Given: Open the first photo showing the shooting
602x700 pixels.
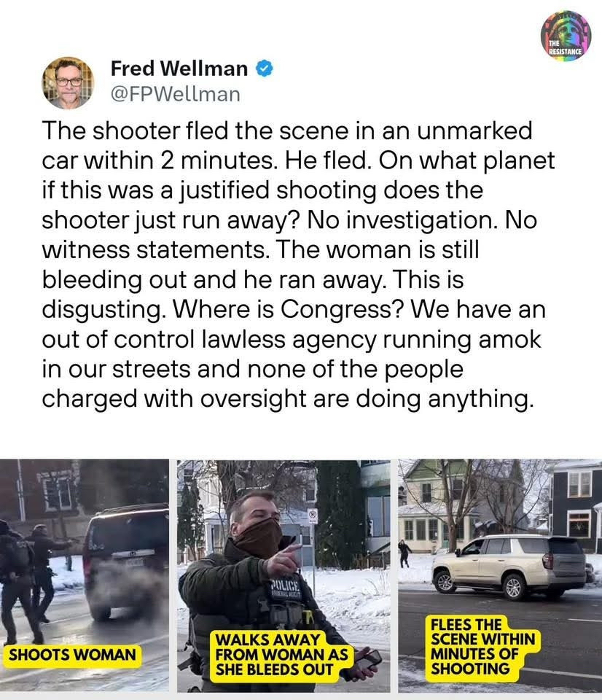Looking at the screenshot, I should (85, 575).
